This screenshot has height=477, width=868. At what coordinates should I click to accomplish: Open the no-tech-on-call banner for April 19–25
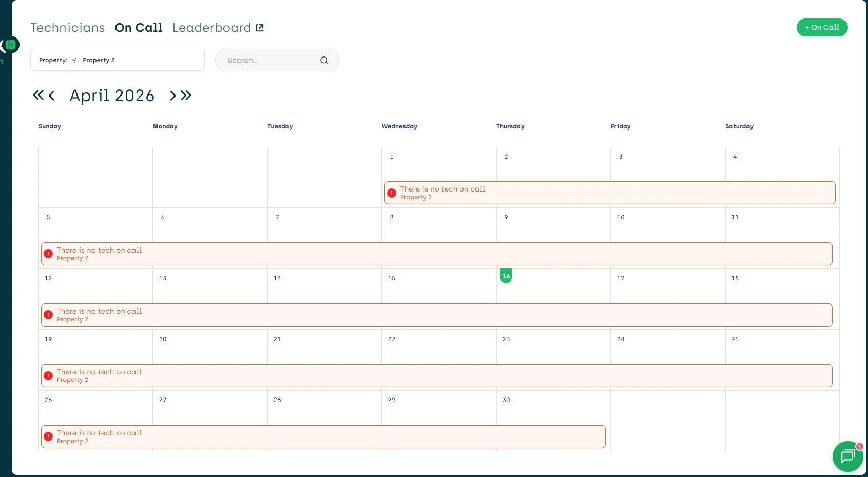tap(437, 375)
